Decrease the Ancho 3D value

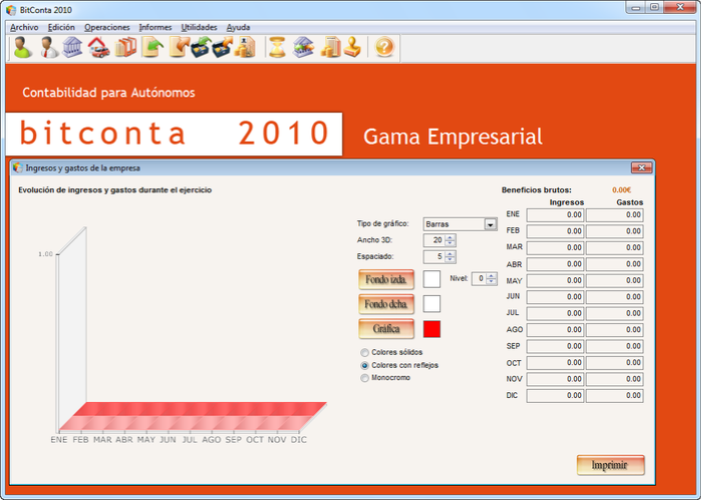click(450, 243)
